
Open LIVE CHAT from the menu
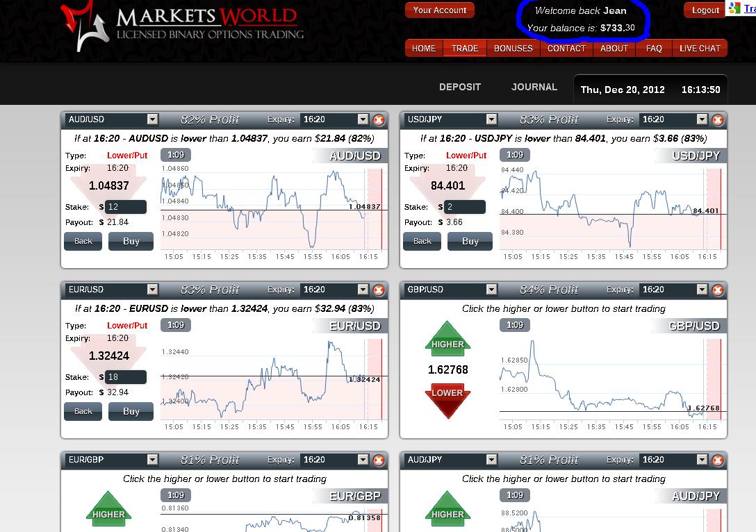pyautogui.click(x=700, y=48)
